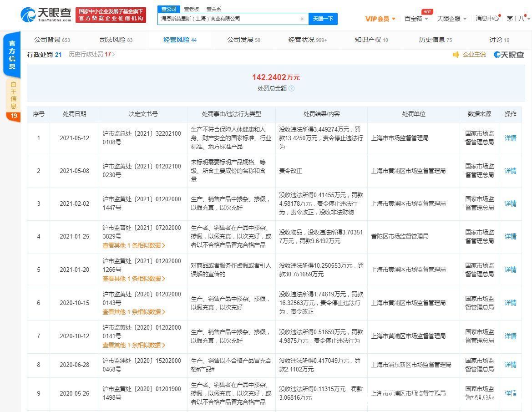The width and height of the screenshot is (532, 412).
Task: Open the 天眼企服 dropdown
Action: pos(448,18)
